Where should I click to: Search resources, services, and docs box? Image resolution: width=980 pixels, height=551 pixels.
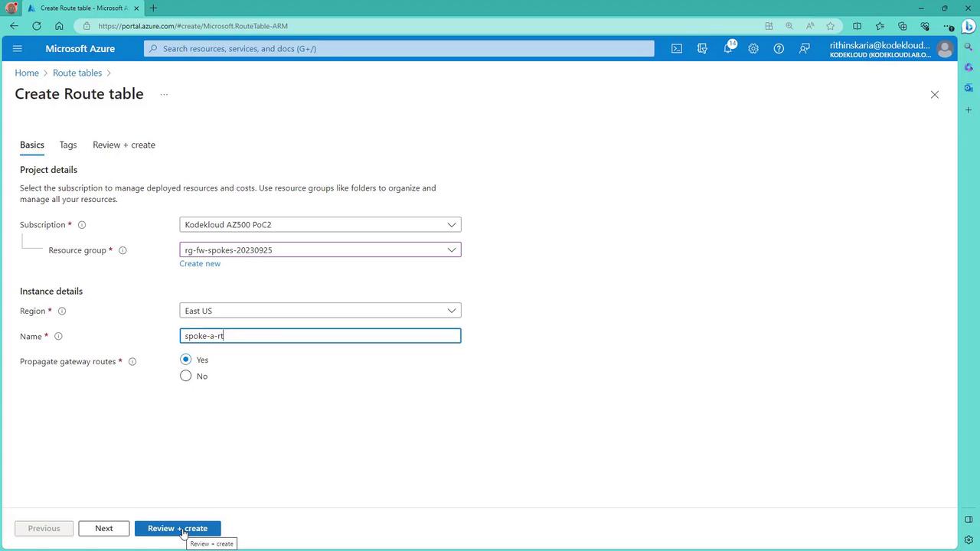point(399,49)
